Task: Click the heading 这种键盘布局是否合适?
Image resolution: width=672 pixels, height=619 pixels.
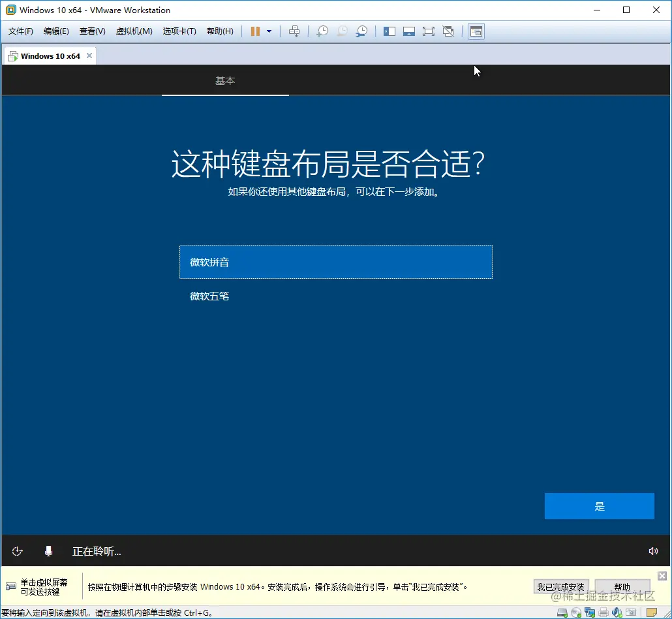Action: coord(328,164)
